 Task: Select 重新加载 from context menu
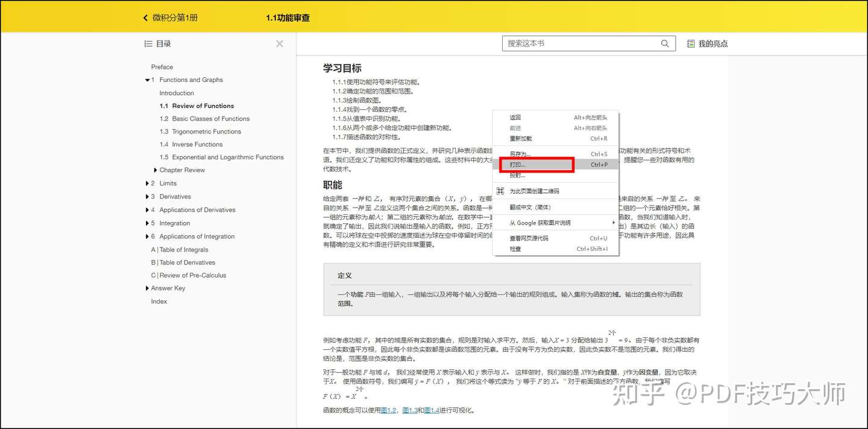[x=556, y=139]
